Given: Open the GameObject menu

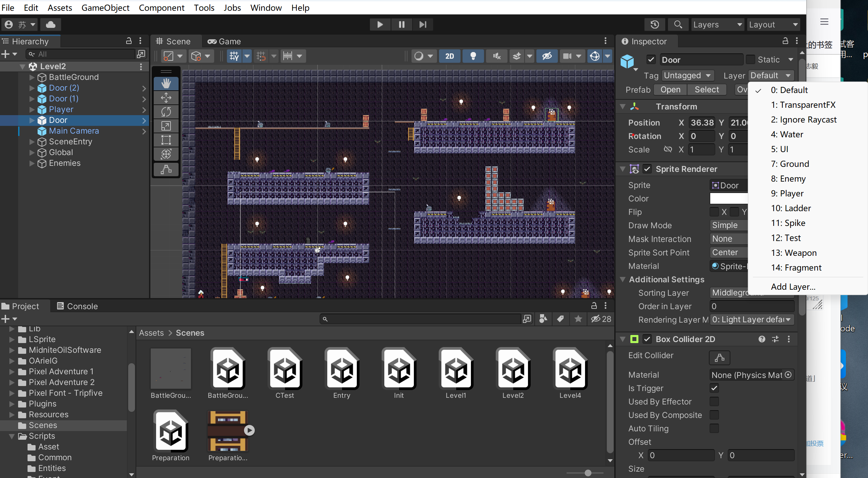Looking at the screenshot, I should 105,7.
